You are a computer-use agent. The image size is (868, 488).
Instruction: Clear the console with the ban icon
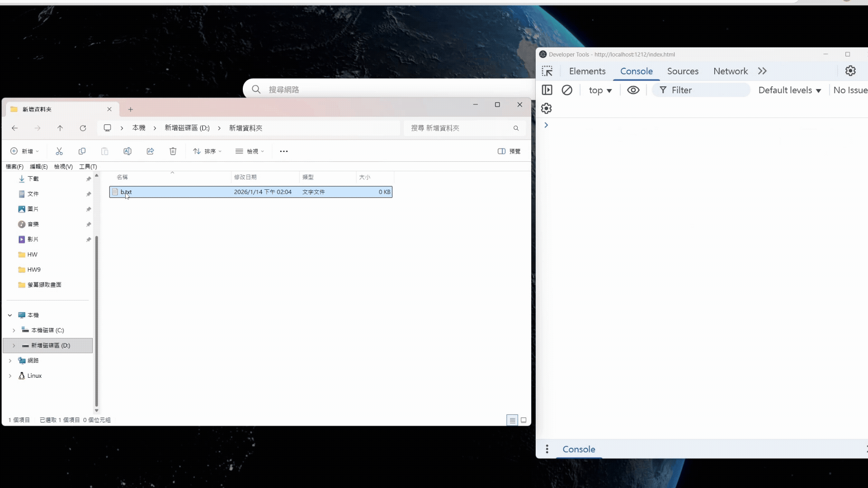pyautogui.click(x=567, y=90)
